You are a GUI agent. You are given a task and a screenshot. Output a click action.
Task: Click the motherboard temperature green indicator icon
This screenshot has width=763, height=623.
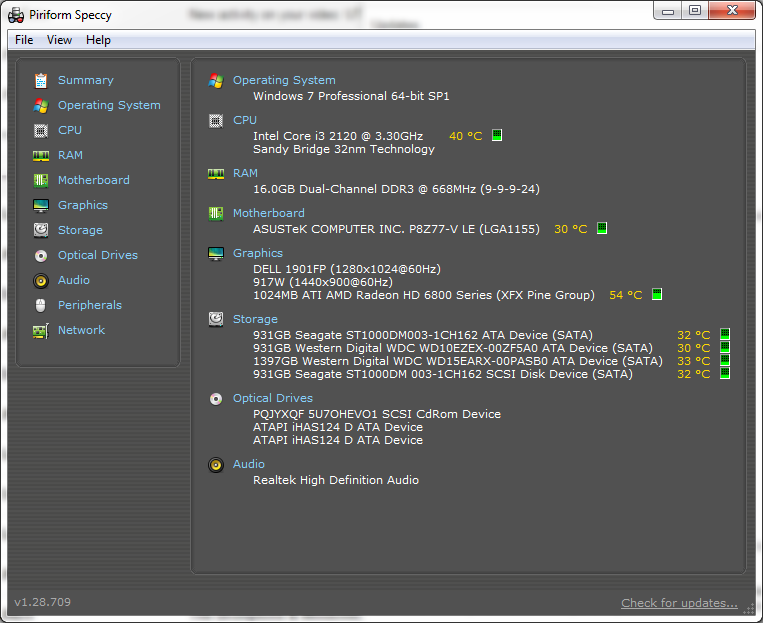click(602, 228)
